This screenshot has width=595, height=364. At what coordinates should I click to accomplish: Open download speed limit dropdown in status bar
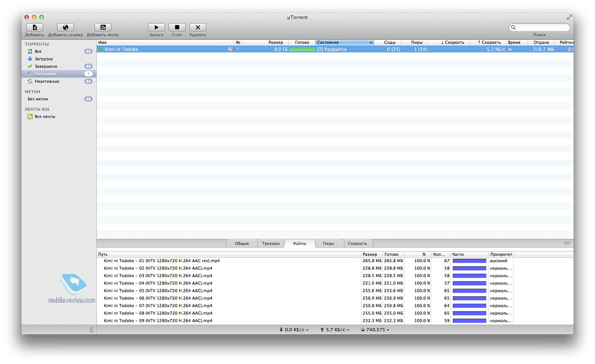[x=294, y=330]
